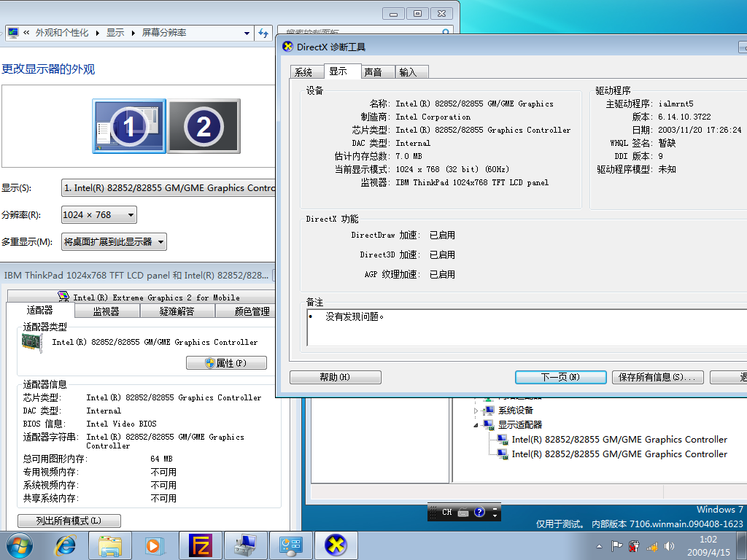Click the graphics card adapter icon
The width and height of the screenshot is (747, 560).
tap(32, 343)
